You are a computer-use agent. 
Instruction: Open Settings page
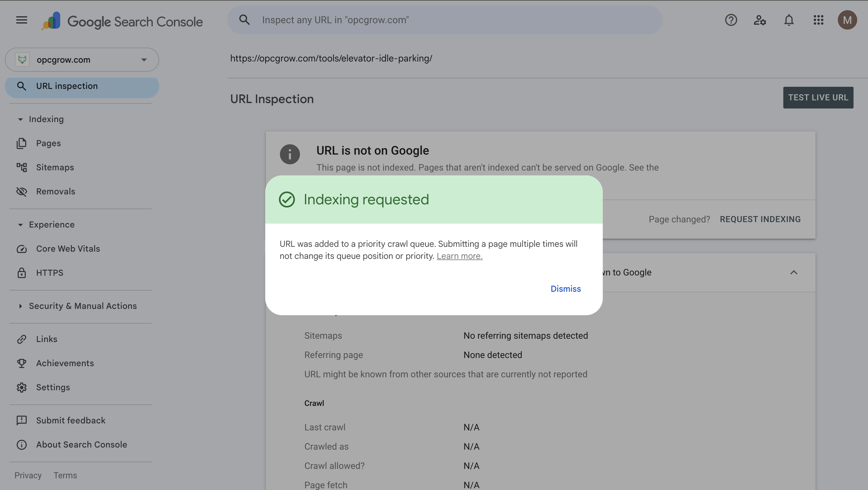pos(53,387)
